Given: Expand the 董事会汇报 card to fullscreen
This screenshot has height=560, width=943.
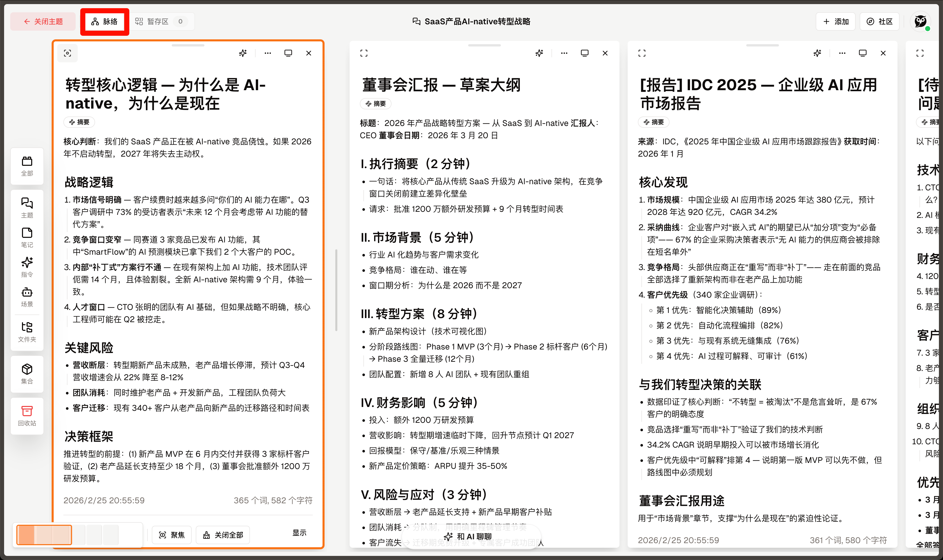Looking at the screenshot, I should tap(364, 53).
